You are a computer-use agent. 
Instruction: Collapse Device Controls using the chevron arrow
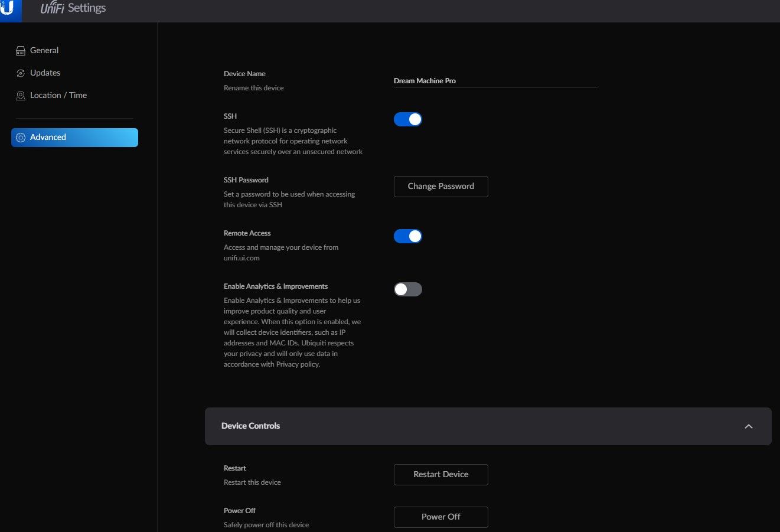[748, 426]
